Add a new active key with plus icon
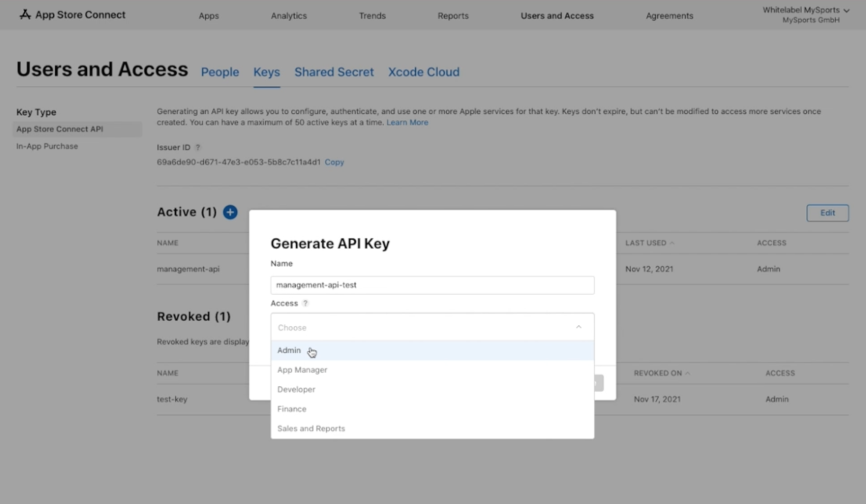This screenshot has width=866, height=504. coord(230,212)
